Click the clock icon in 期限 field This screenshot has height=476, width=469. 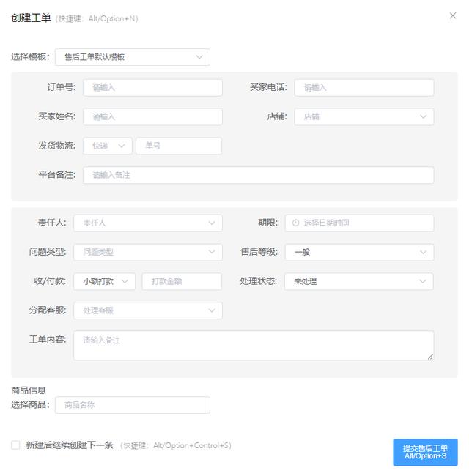295,223
